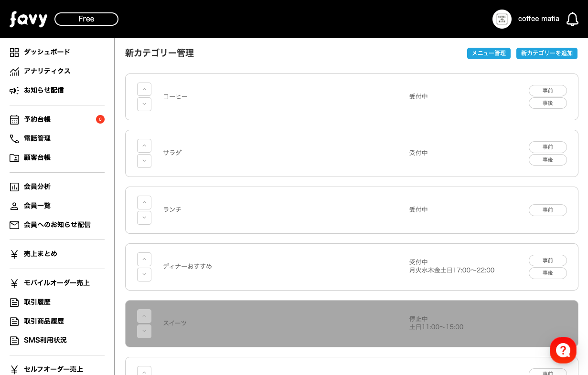Click the coffee mafia profile avatar
The image size is (588, 375).
click(502, 19)
